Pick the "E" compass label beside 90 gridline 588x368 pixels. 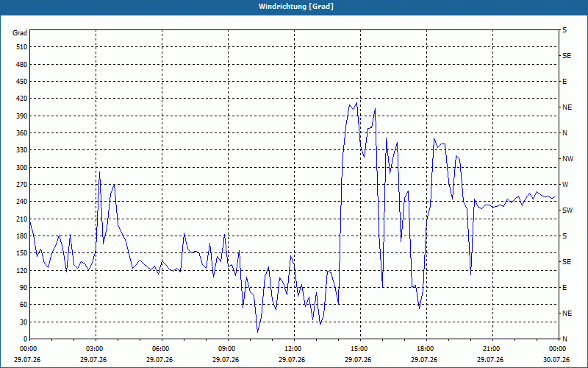click(x=564, y=288)
